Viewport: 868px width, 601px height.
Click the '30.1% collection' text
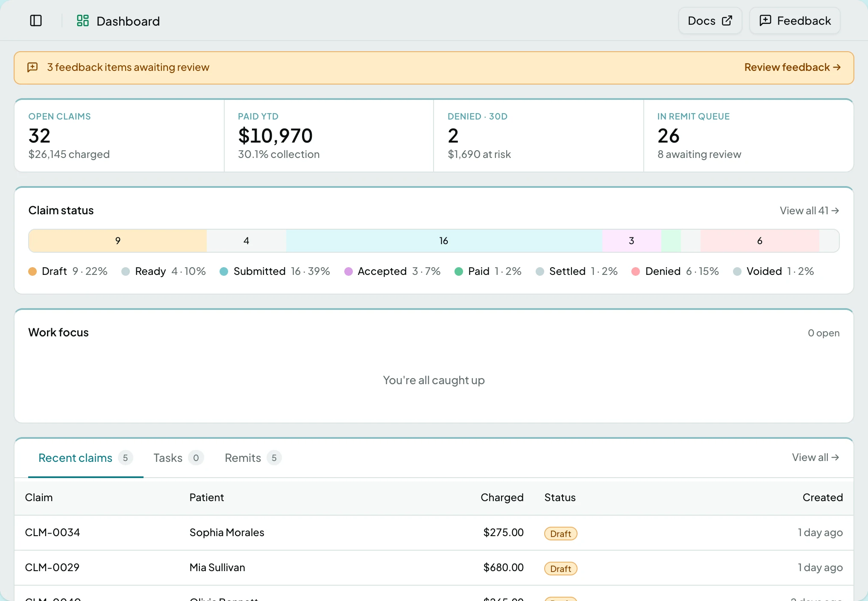pyautogui.click(x=279, y=155)
